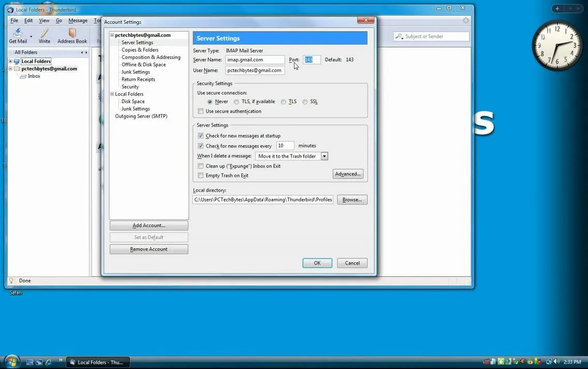Click OK in Account Settings
The height and width of the screenshot is (369, 588).
317,263
